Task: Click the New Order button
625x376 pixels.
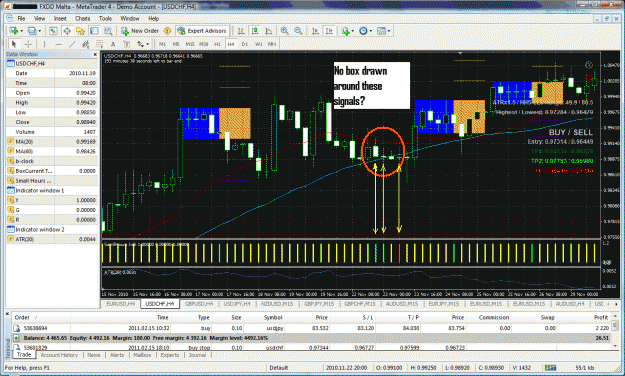Action: (x=140, y=31)
